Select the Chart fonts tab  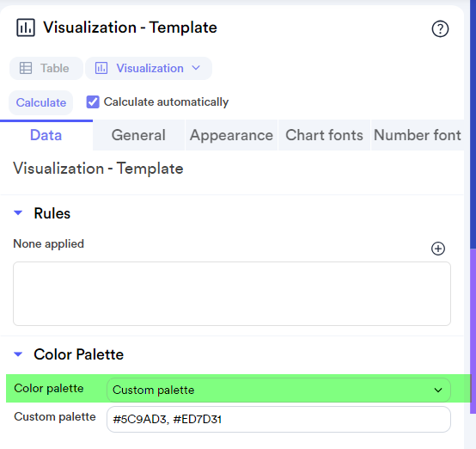pyautogui.click(x=324, y=135)
